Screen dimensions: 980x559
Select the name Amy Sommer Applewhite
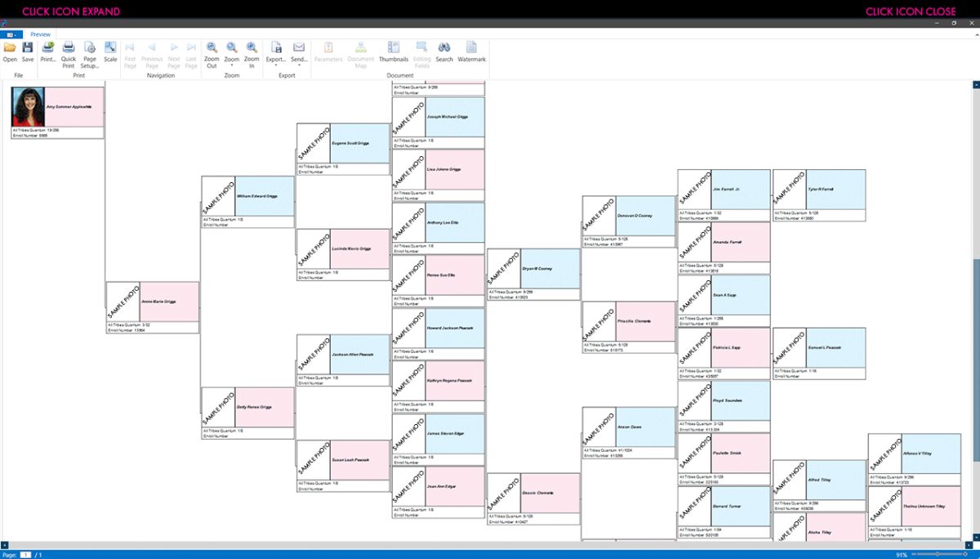tap(69, 107)
